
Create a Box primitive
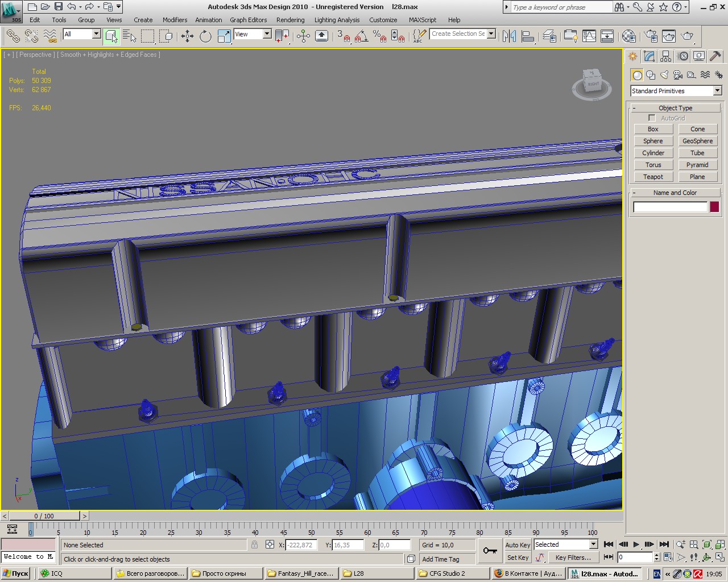click(653, 129)
